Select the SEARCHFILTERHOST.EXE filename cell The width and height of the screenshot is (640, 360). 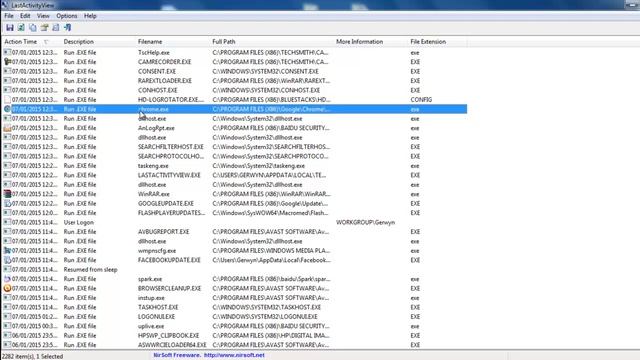[x=171, y=147]
